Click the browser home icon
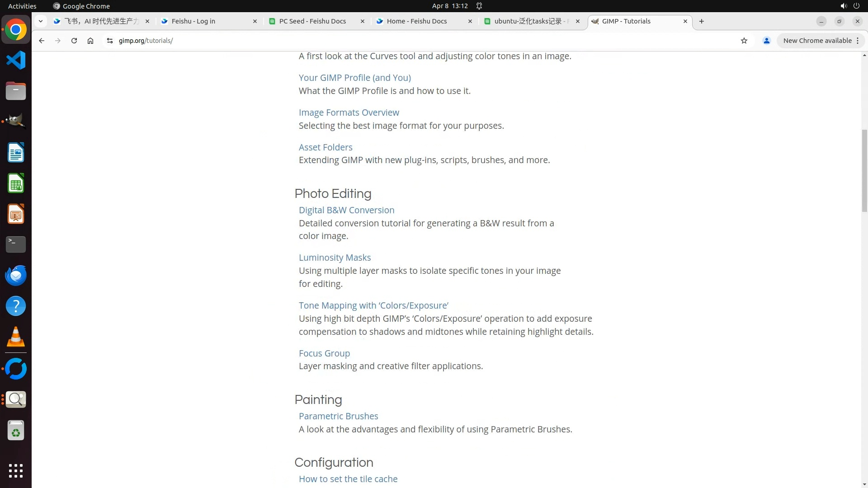Viewport: 868px width, 488px height. 90,41
